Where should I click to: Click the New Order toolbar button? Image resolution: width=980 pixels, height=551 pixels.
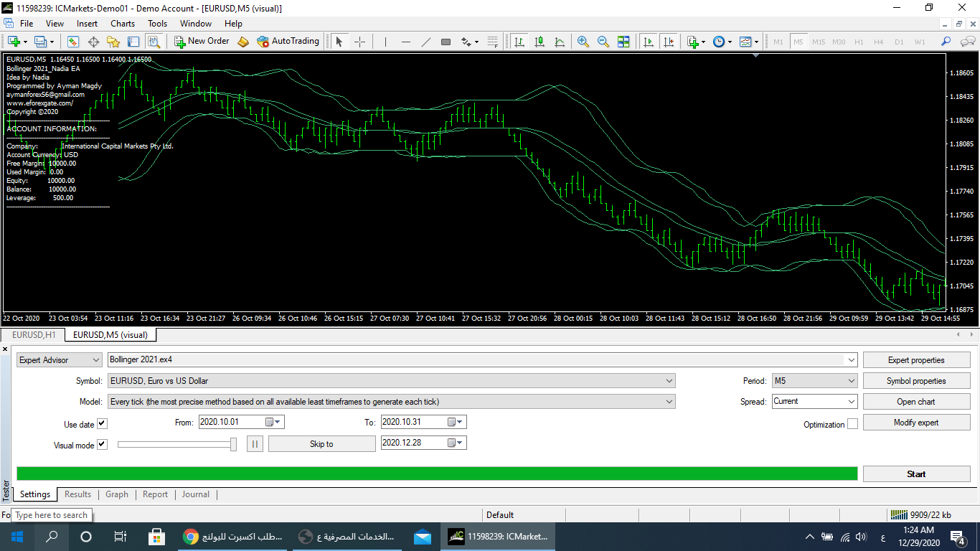click(x=202, y=41)
